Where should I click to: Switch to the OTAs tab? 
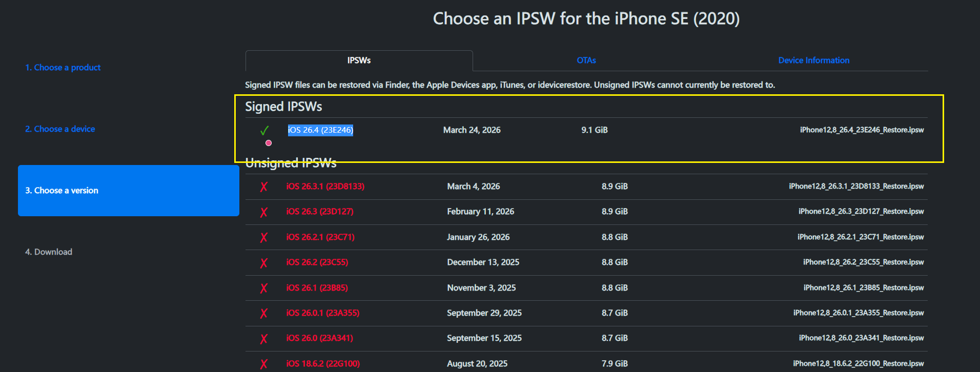coord(586,60)
